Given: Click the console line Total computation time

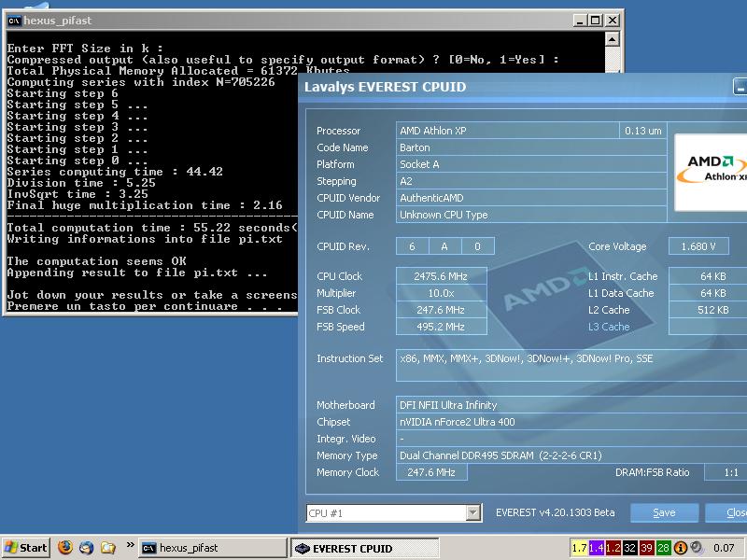Looking at the screenshot, I should pyautogui.click(x=152, y=228).
